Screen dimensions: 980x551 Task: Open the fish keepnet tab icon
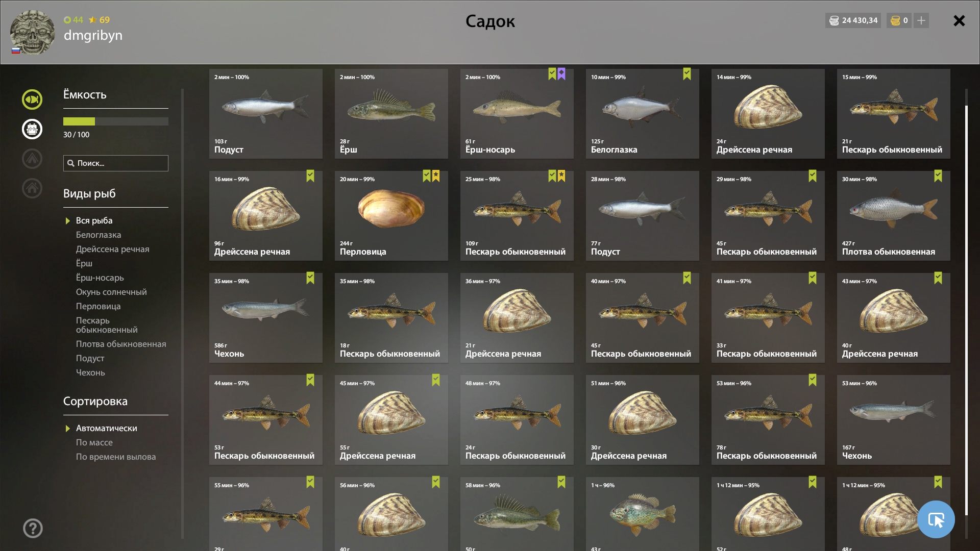(32, 99)
